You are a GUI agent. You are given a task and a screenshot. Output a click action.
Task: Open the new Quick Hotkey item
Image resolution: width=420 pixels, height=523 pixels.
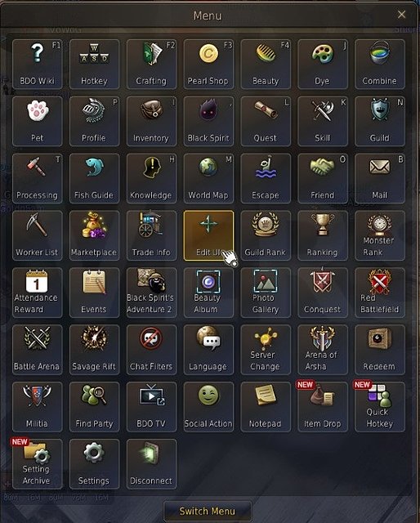(380, 407)
